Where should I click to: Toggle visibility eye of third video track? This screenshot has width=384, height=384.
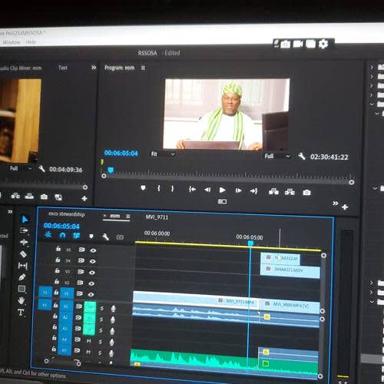tap(92, 272)
